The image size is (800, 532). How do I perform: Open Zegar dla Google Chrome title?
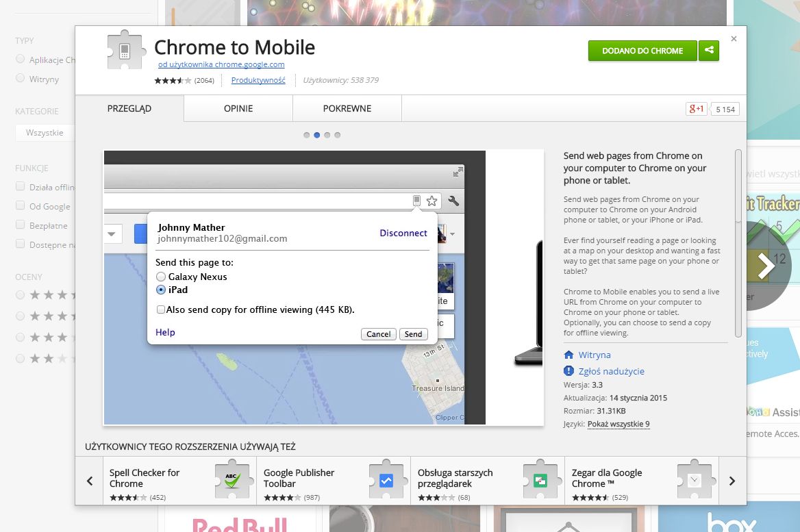pyautogui.click(x=607, y=478)
